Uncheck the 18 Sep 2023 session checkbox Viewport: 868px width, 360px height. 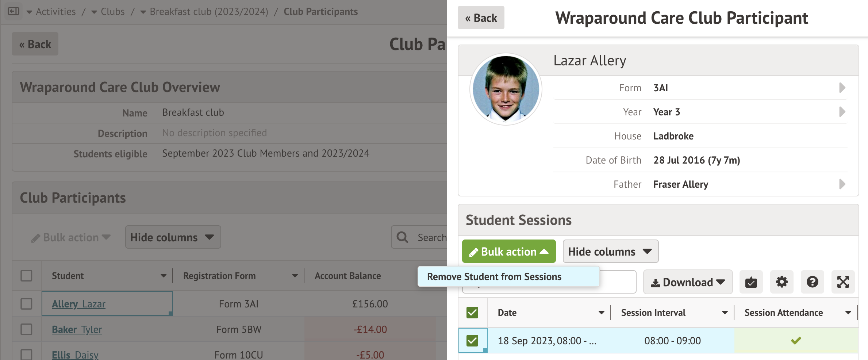click(472, 341)
